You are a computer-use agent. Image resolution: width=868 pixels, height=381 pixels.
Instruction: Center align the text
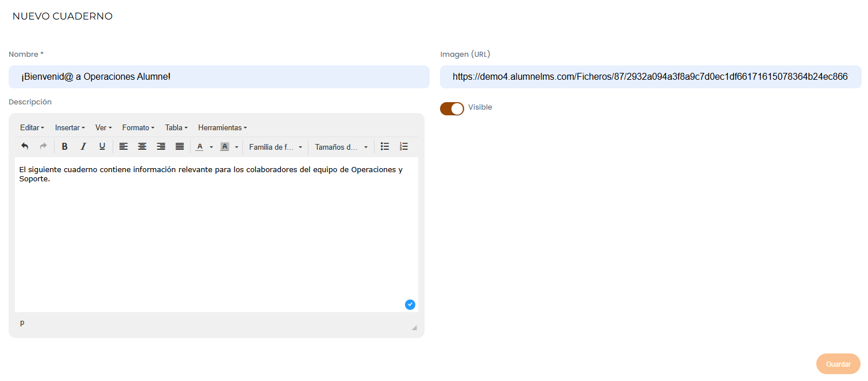(142, 146)
